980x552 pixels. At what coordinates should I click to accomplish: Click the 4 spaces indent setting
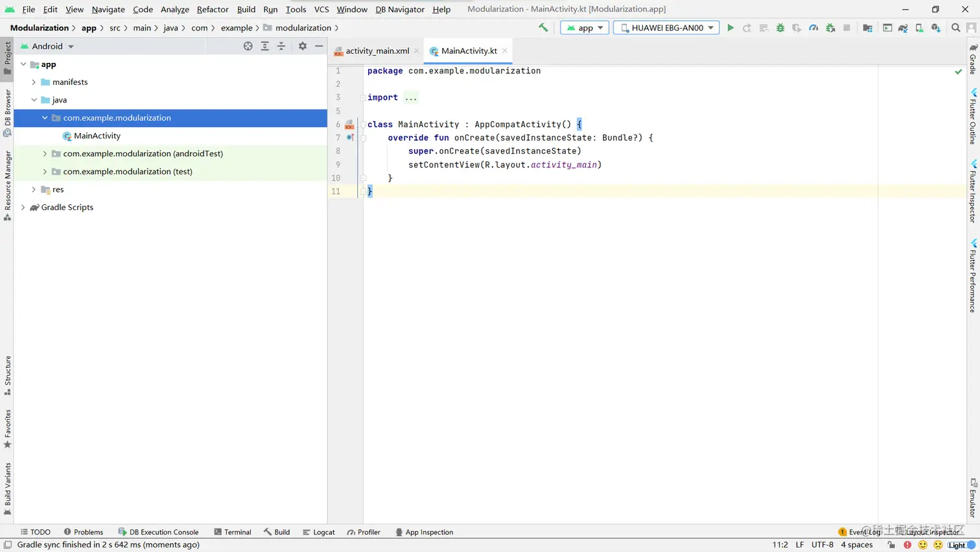click(x=857, y=545)
